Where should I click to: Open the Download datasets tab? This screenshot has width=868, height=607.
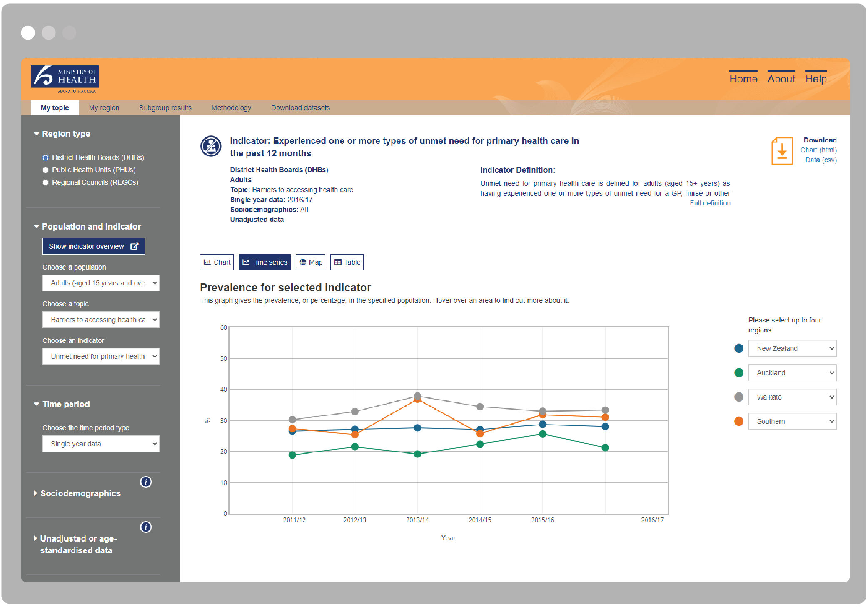(x=300, y=108)
